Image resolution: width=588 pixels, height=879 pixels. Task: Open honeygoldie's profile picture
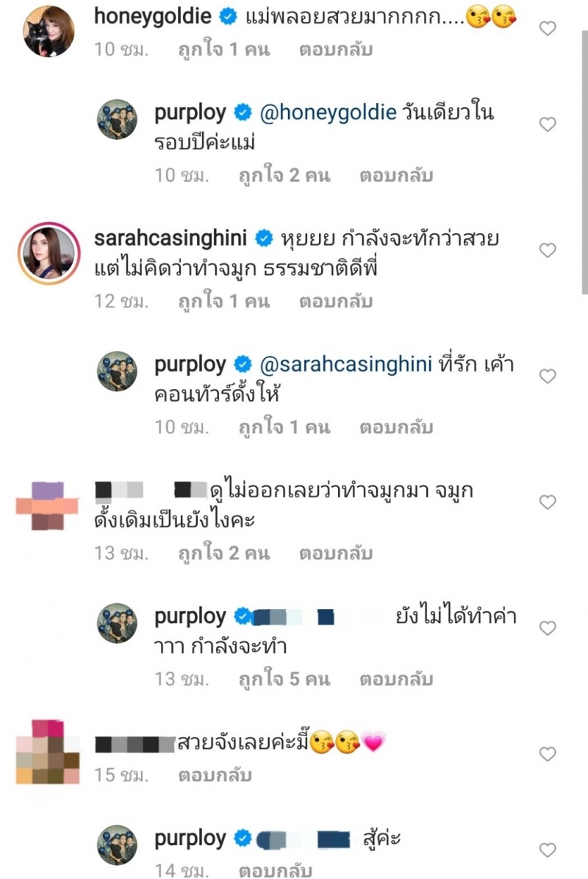pos(49,32)
